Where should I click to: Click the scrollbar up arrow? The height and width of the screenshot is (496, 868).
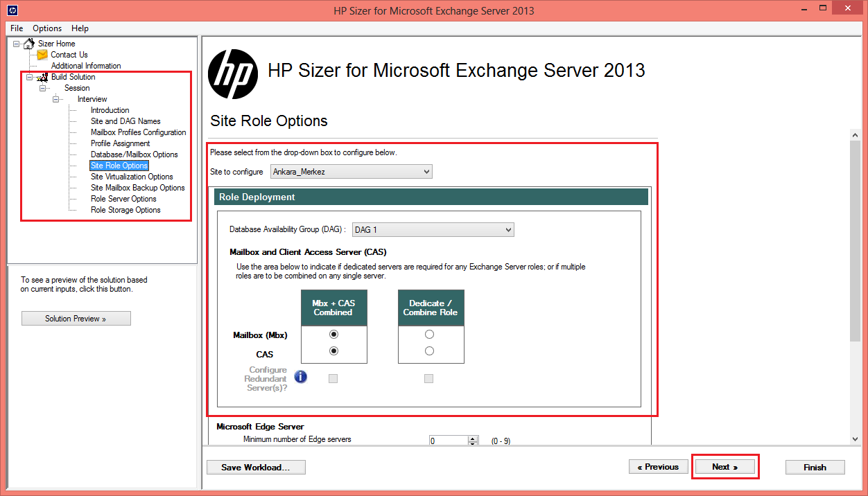click(x=855, y=135)
